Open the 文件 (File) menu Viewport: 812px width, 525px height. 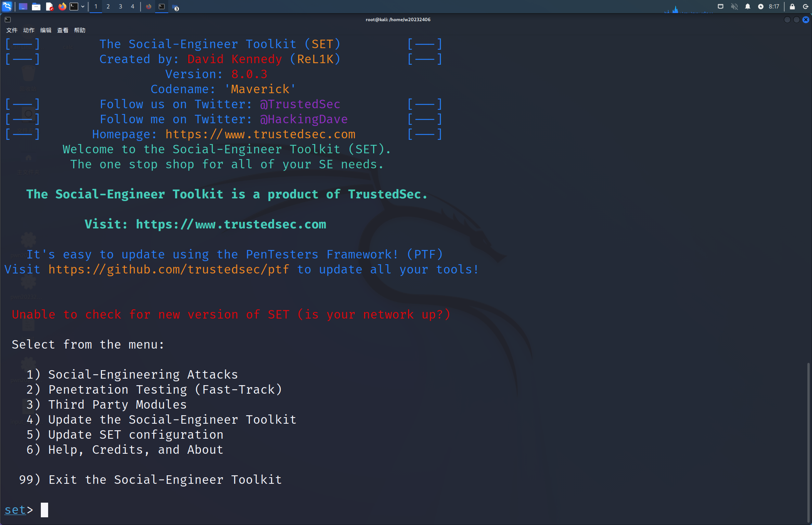(x=12, y=30)
